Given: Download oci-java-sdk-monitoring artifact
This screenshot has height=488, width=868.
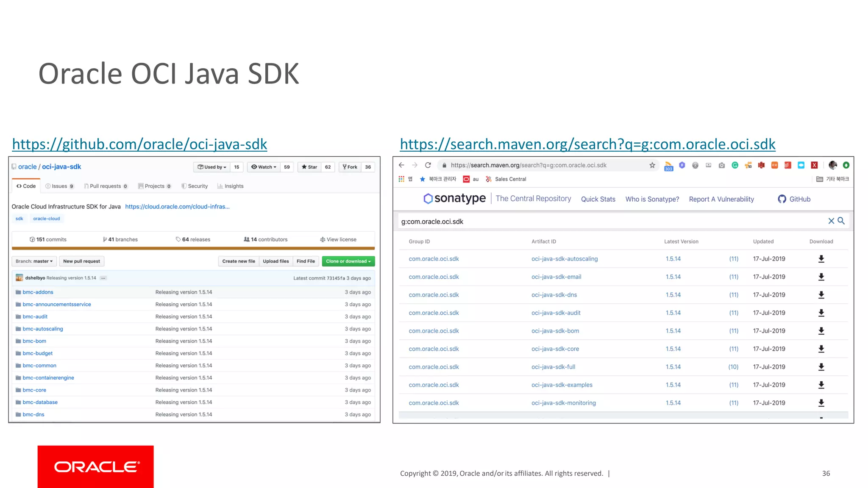Looking at the screenshot, I should pos(821,403).
